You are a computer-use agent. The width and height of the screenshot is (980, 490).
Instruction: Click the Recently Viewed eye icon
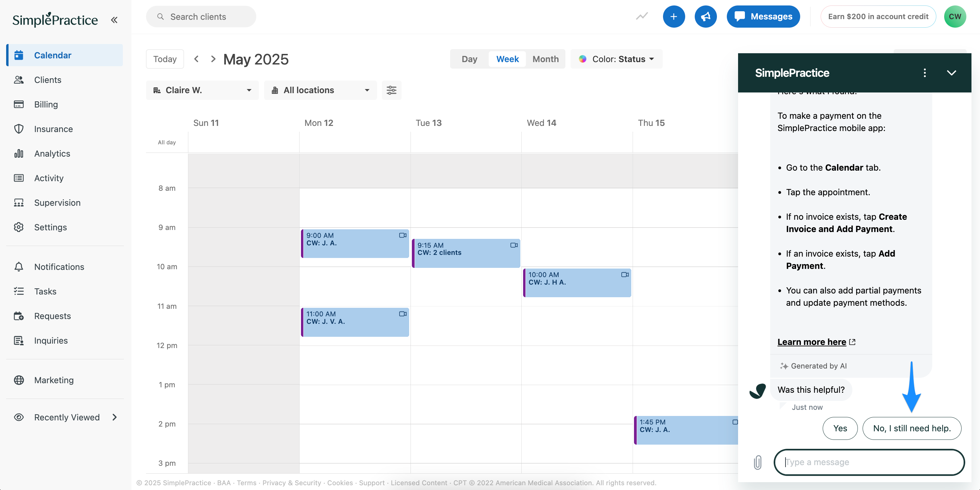coord(19,417)
